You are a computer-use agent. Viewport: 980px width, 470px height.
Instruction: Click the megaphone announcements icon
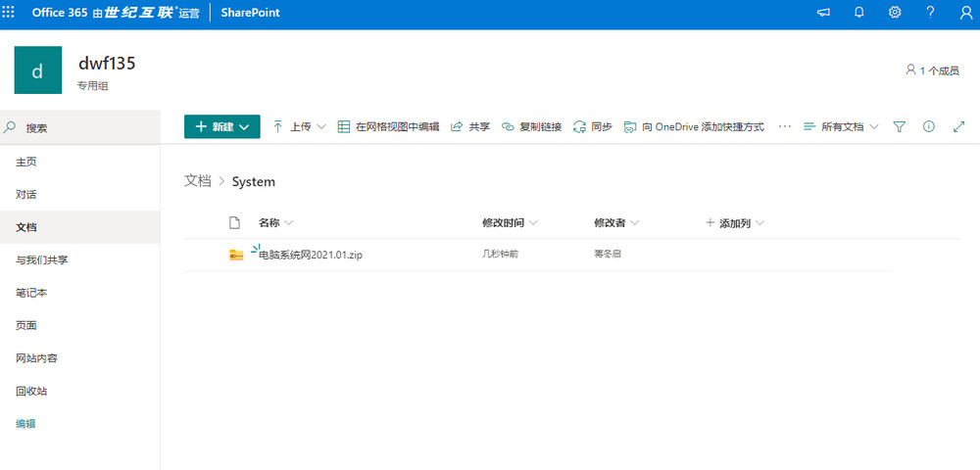coord(823,13)
